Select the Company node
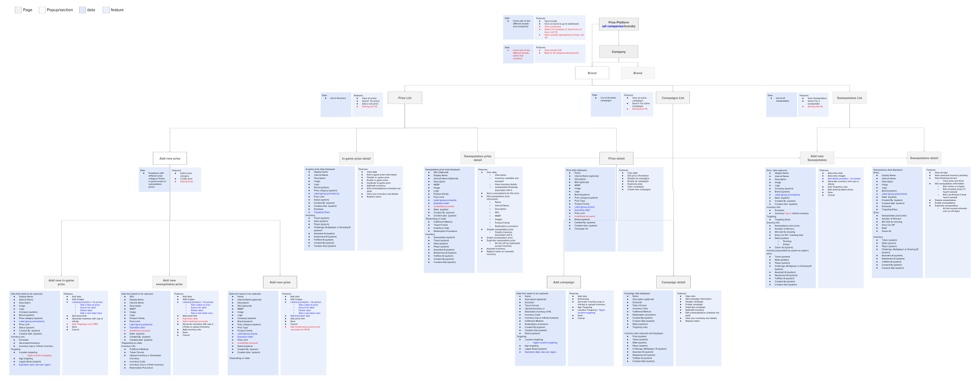This screenshot has height=381, width=980. 619,52
